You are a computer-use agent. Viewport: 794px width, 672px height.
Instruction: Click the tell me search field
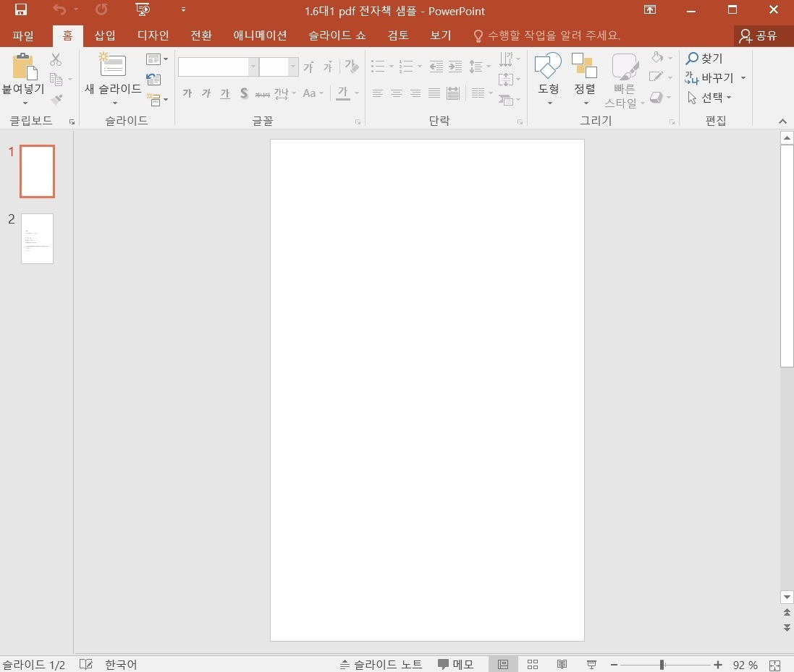pos(547,35)
